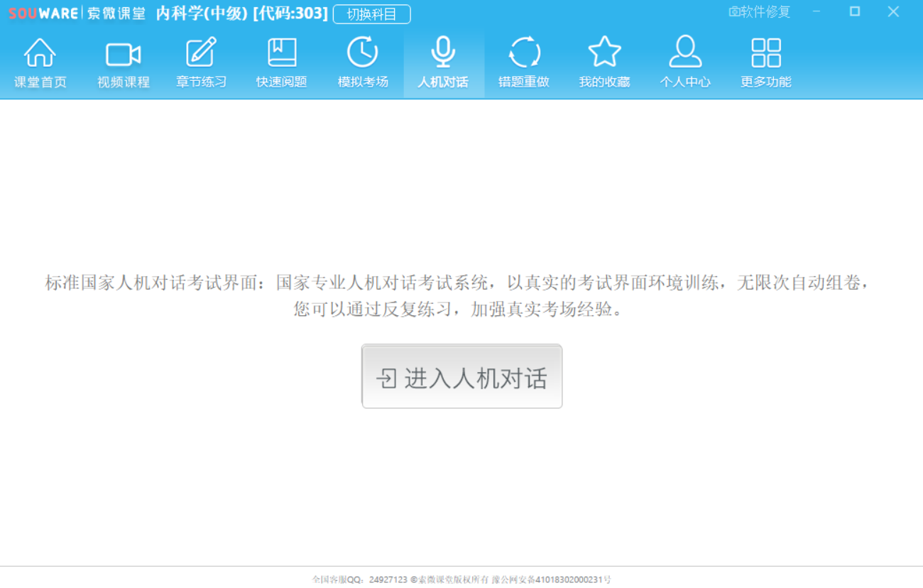Click the 切换科目 button

[x=371, y=14]
